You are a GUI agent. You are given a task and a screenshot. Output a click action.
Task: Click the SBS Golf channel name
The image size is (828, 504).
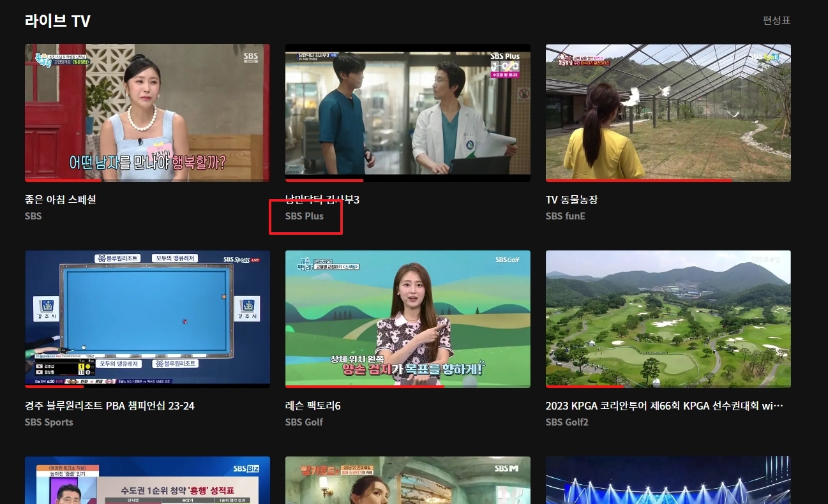(x=304, y=422)
